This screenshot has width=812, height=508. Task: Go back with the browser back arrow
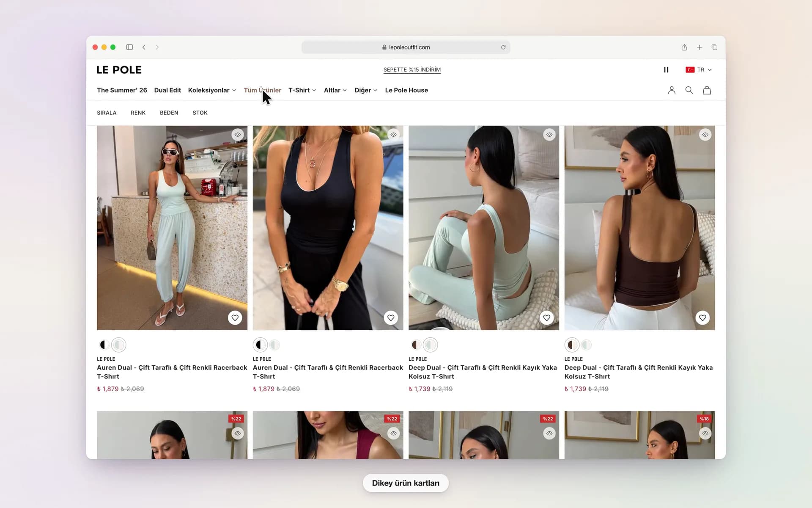[144, 47]
